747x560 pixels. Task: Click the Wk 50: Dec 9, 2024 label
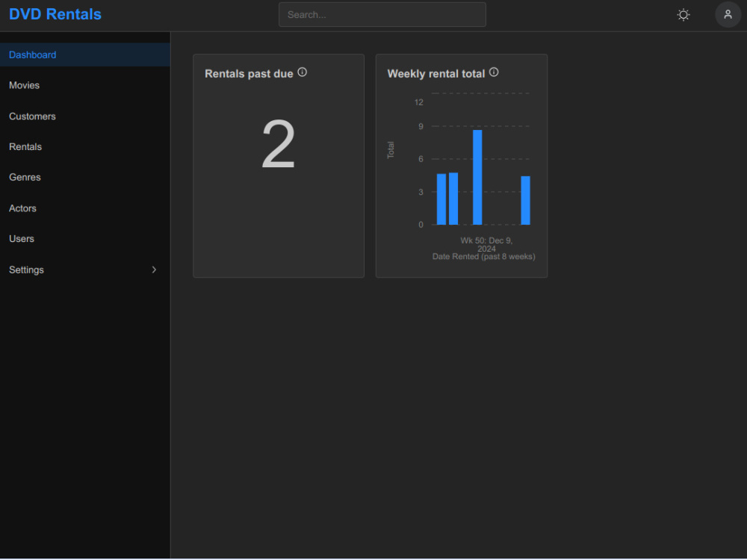tap(486, 245)
